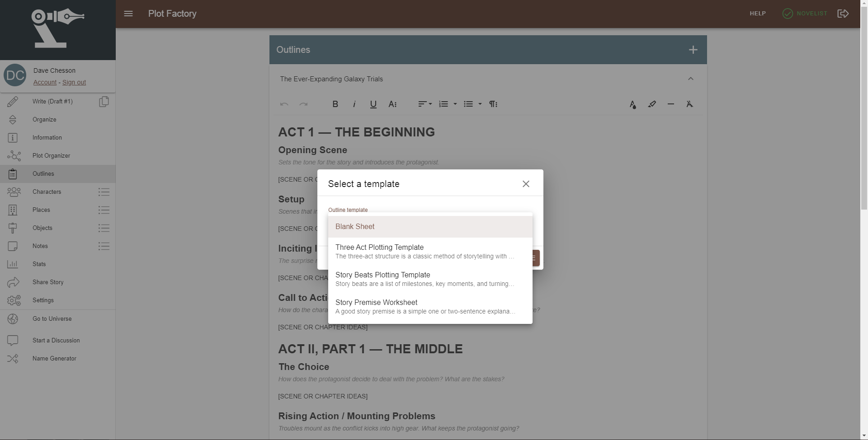Click the Go to Universe icon
The width and height of the screenshot is (868, 440).
pos(13,318)
